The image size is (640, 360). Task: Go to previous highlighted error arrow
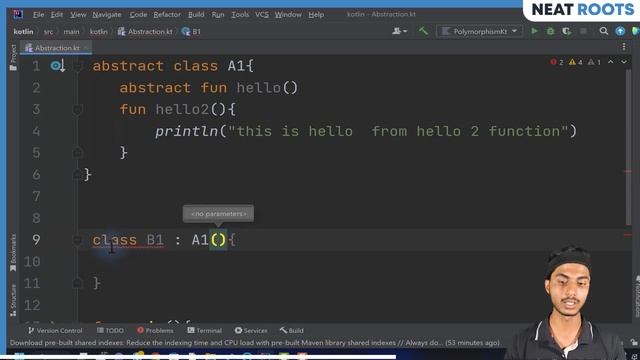(x=611, y=62)
